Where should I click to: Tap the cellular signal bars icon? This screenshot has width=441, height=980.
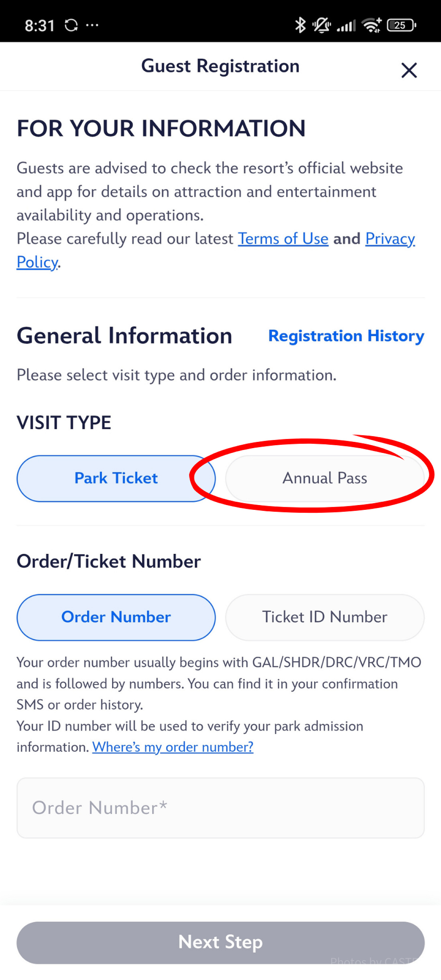(x=346, y=26)
